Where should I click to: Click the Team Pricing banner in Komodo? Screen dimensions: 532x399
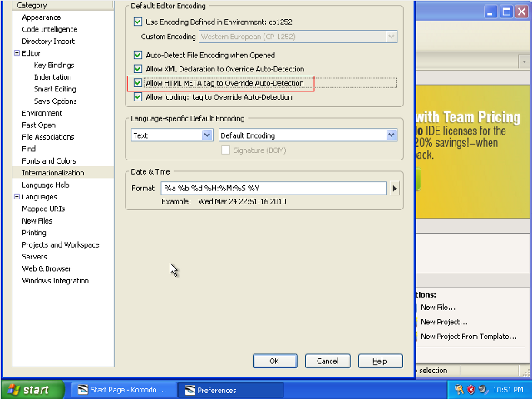[x=473, y=151]
